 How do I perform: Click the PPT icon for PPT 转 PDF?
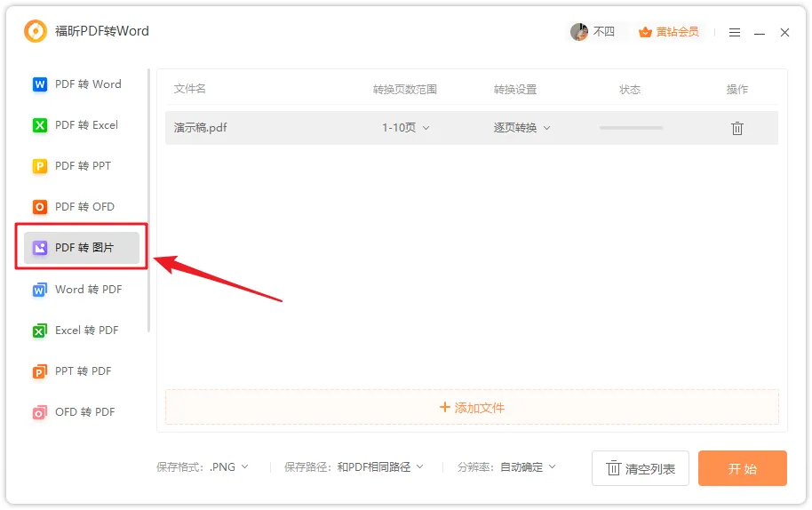pyautogui.click(x=40, y=371)
